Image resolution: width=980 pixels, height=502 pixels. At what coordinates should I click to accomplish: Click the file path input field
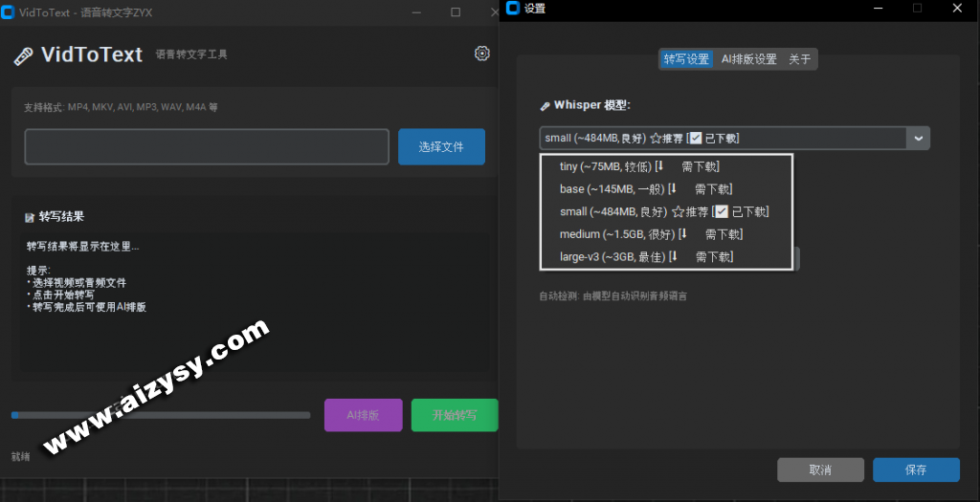(x=207, y=147)
